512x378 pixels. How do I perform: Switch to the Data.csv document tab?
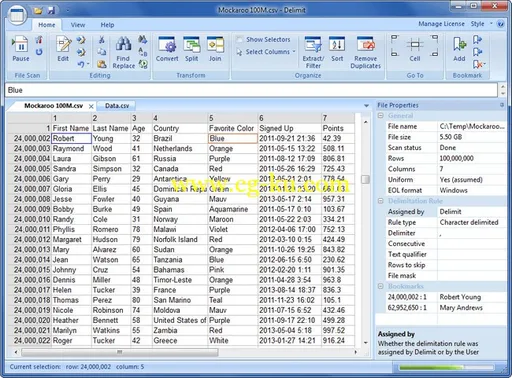[x=117, y=106]
